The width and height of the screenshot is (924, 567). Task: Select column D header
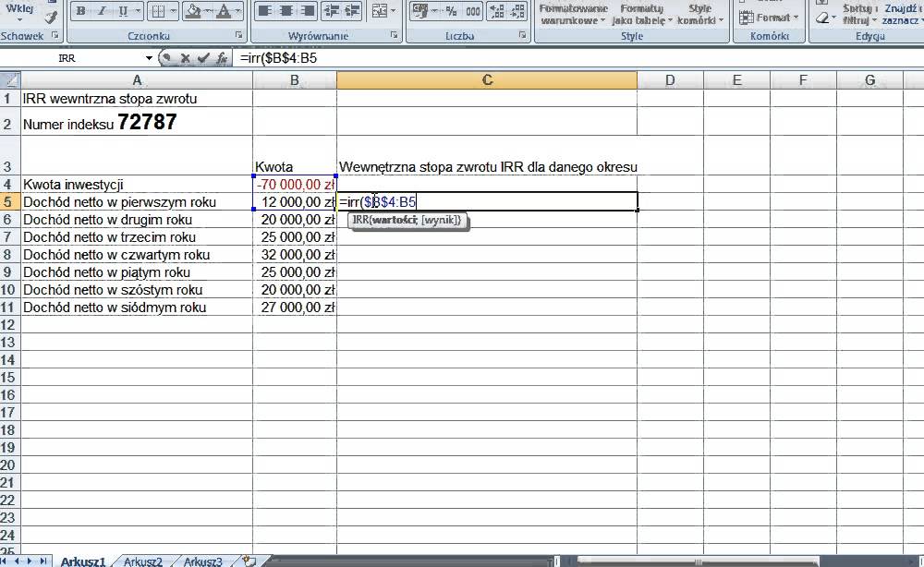[670, 80]
